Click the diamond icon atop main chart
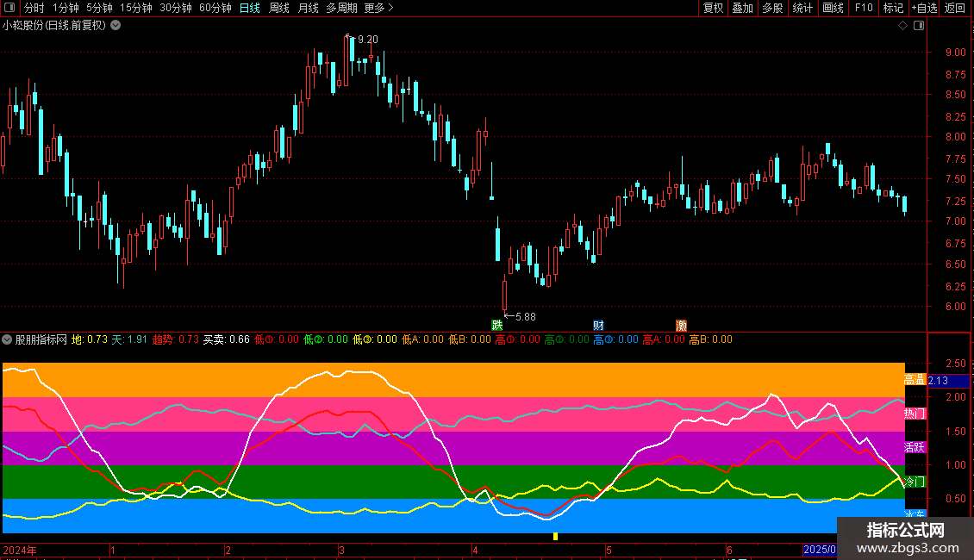This screenshot has width=974, height=560. click(903, 26)
